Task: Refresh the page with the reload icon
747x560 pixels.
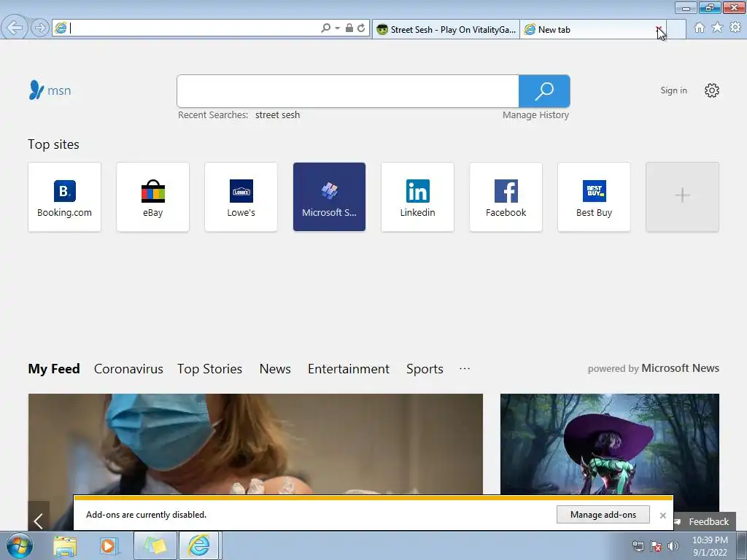Action: (362, 28)
